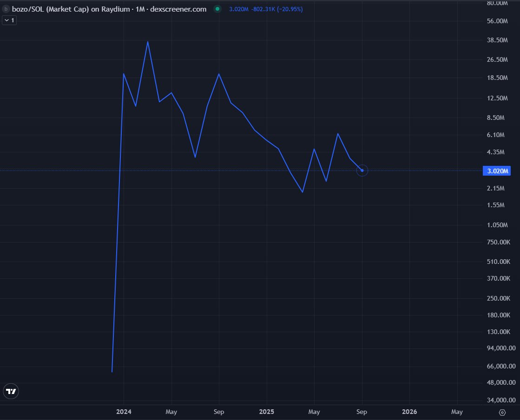Click the hexagonal settings icon near timeline
520x420 pixels.
tap(502, 412)
